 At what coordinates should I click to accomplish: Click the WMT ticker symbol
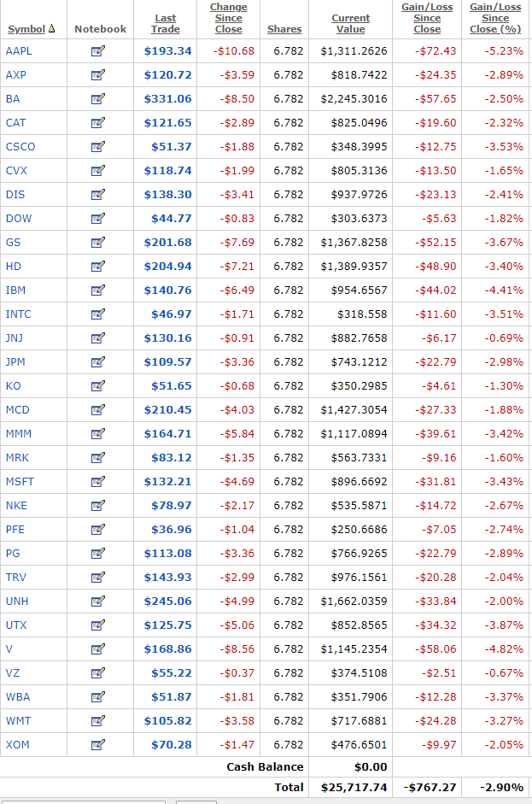tap(17, 721)
